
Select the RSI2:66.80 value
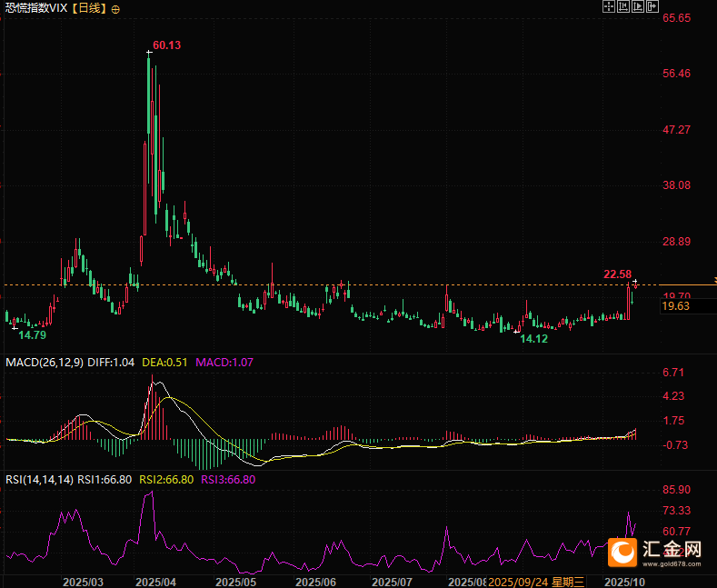(x=166, y=480)
